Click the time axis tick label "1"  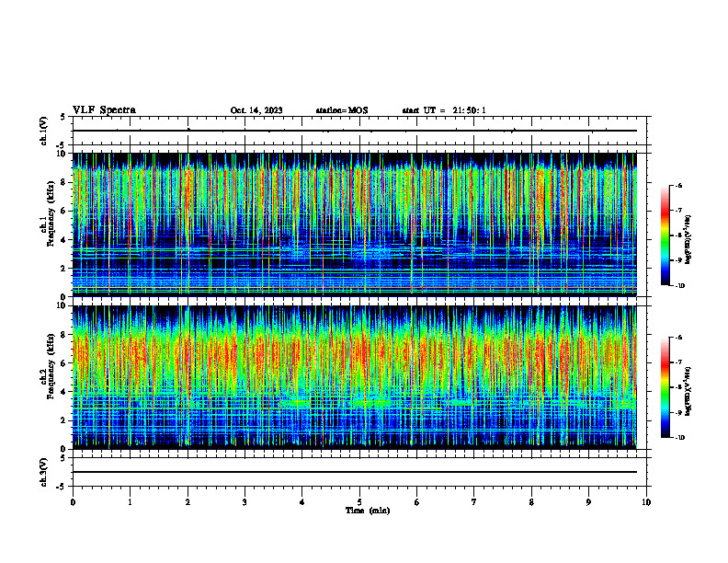[x=130, y=502]
